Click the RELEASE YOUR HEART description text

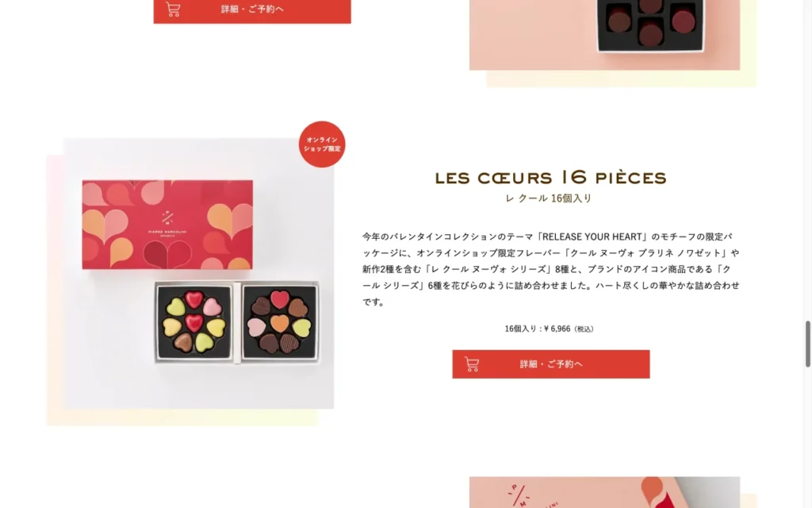point(550,269)
